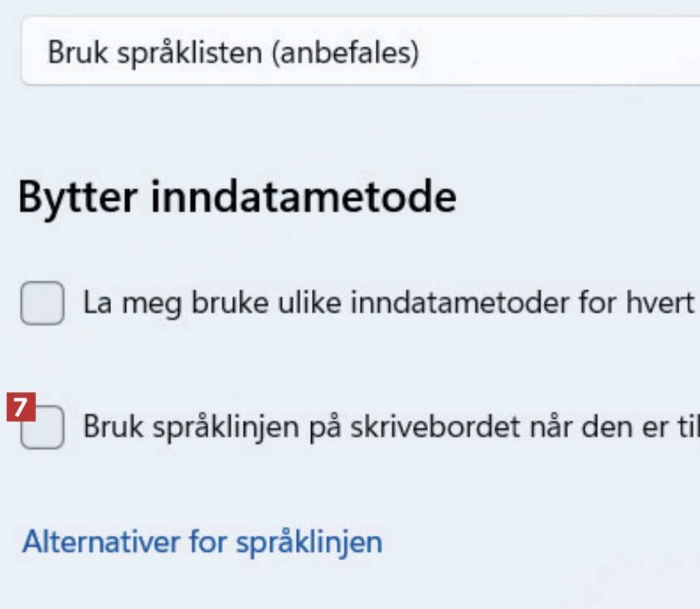The image size is (700, 609).
Task: Tick the "Bruk språklinjen på skrivebordet" checkbox
Action: (x=42, y=428)
